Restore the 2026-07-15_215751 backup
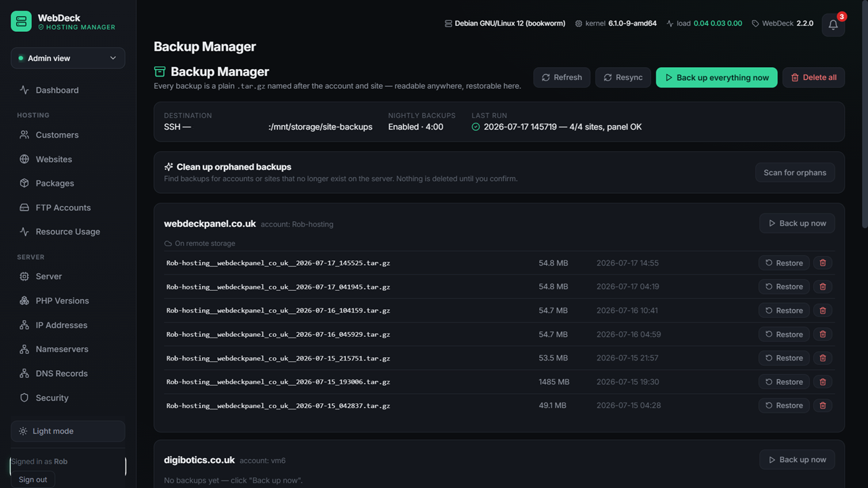The image size is (868, 488). coord(784,358)
